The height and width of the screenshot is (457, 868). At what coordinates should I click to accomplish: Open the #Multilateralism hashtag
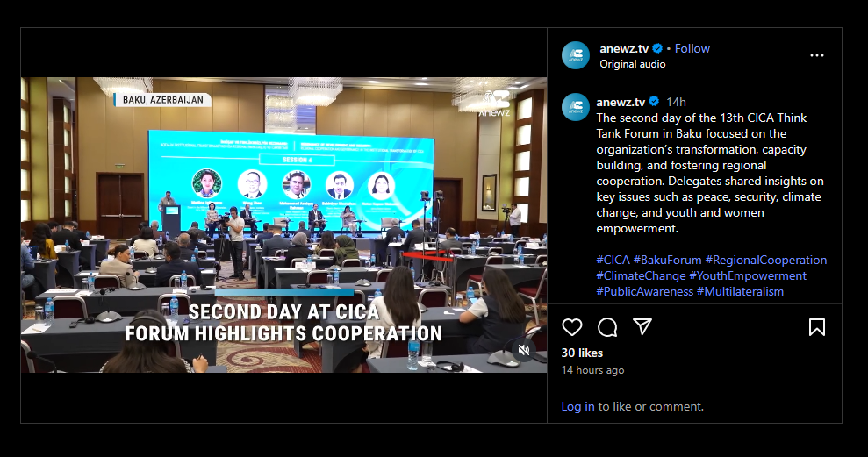(740, 291)
